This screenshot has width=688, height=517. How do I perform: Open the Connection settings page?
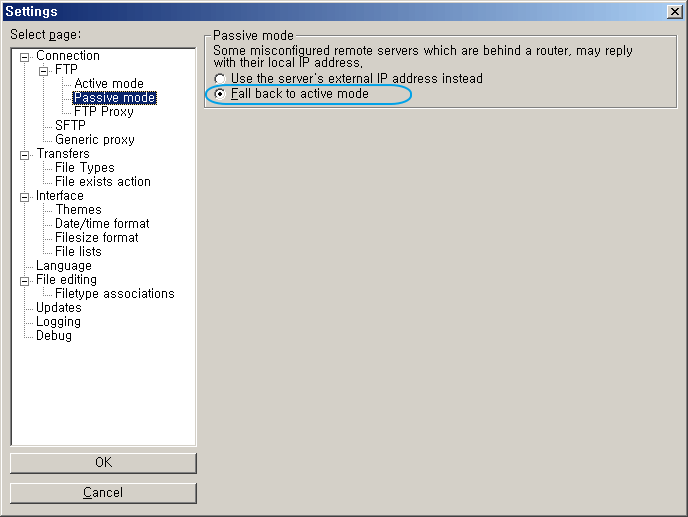pyautogui.click(x=68, y=56)
